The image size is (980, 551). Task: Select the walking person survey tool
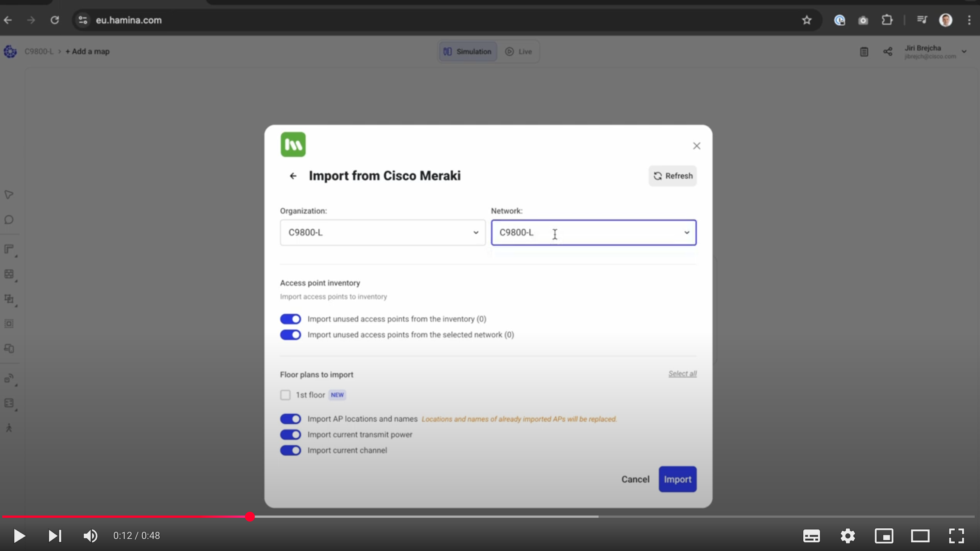pyautogui.click(x=9, y=428)
